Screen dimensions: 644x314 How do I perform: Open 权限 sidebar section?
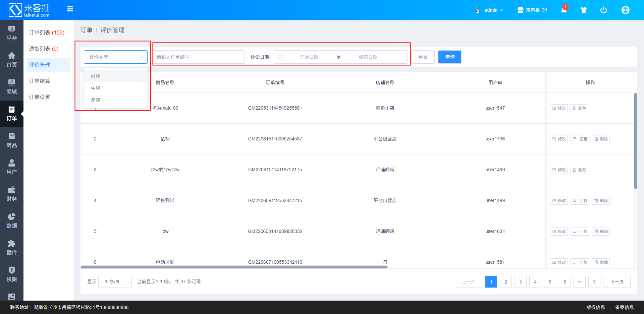[x=12, y=275]
